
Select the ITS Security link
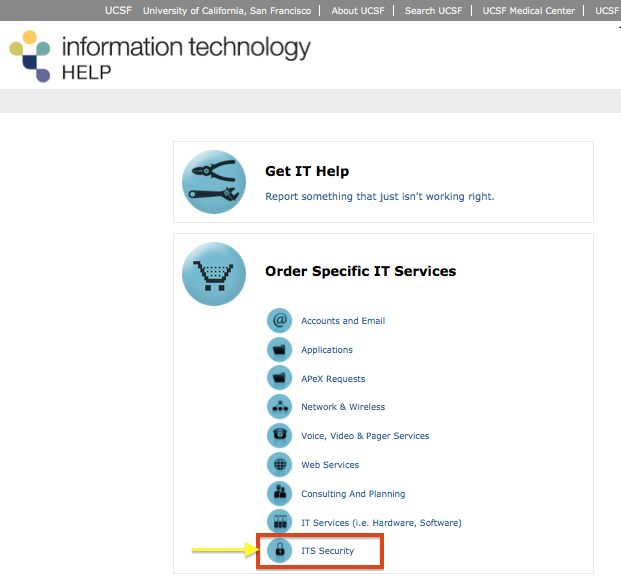328,551
